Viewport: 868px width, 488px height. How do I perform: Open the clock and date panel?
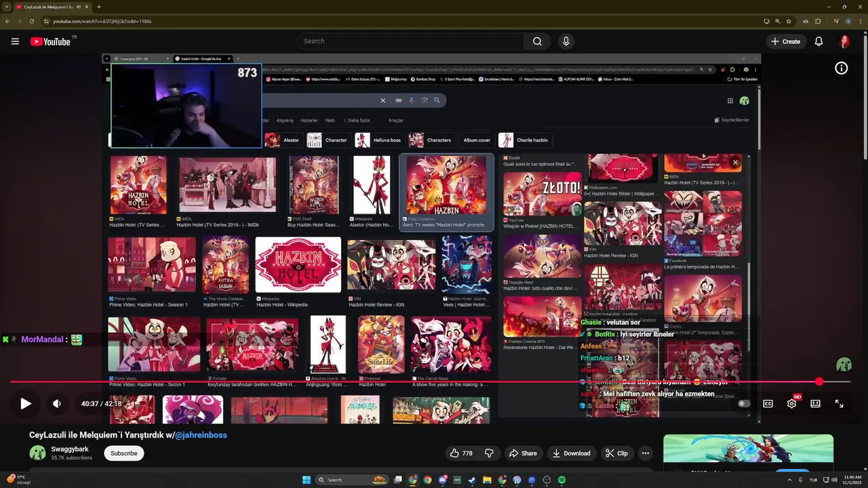(851, 480)
